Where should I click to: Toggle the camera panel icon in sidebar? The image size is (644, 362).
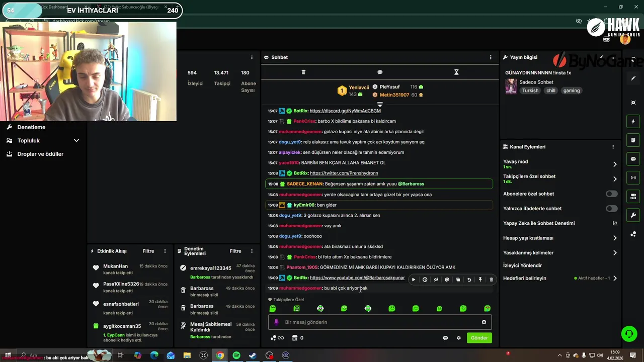[633, 196]
